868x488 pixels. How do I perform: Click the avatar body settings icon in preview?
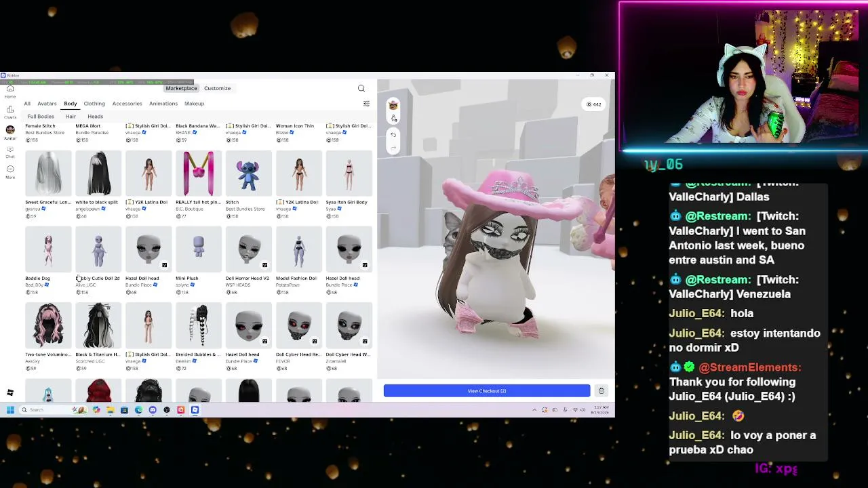393,118
